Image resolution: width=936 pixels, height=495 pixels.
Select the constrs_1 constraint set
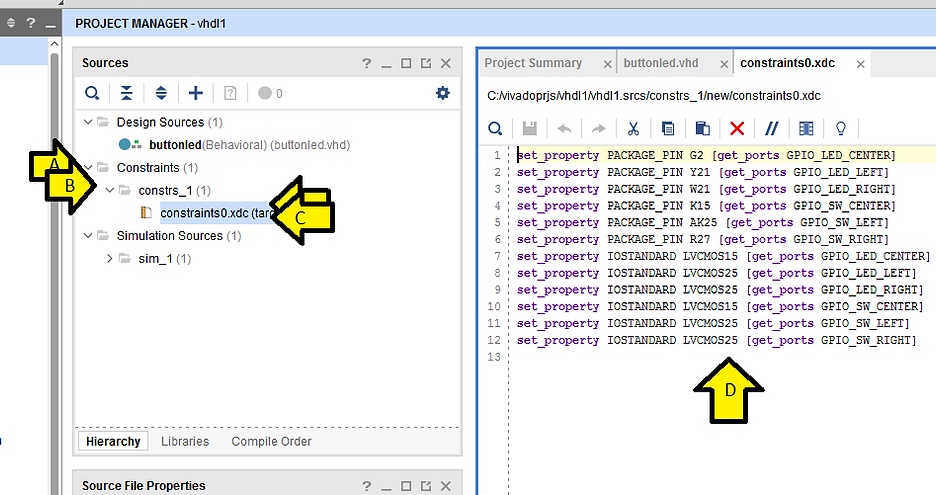coord(174,190)
